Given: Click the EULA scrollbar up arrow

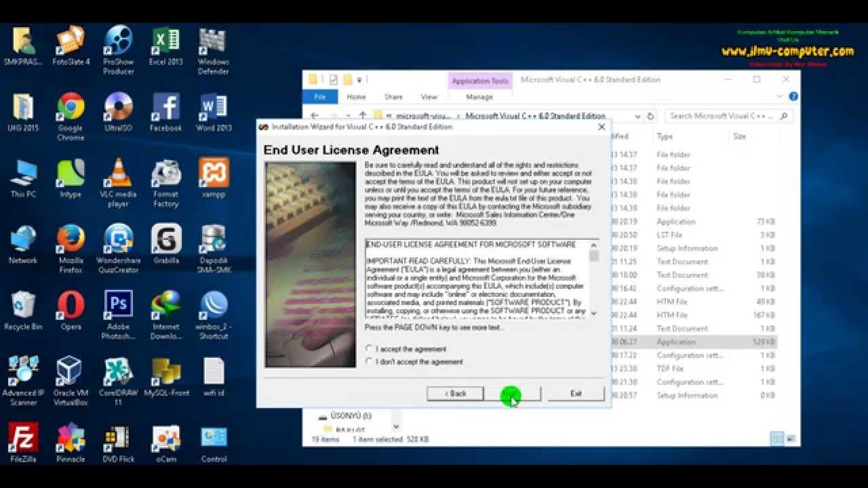Looking at the screenshot, I should point(594,245).
